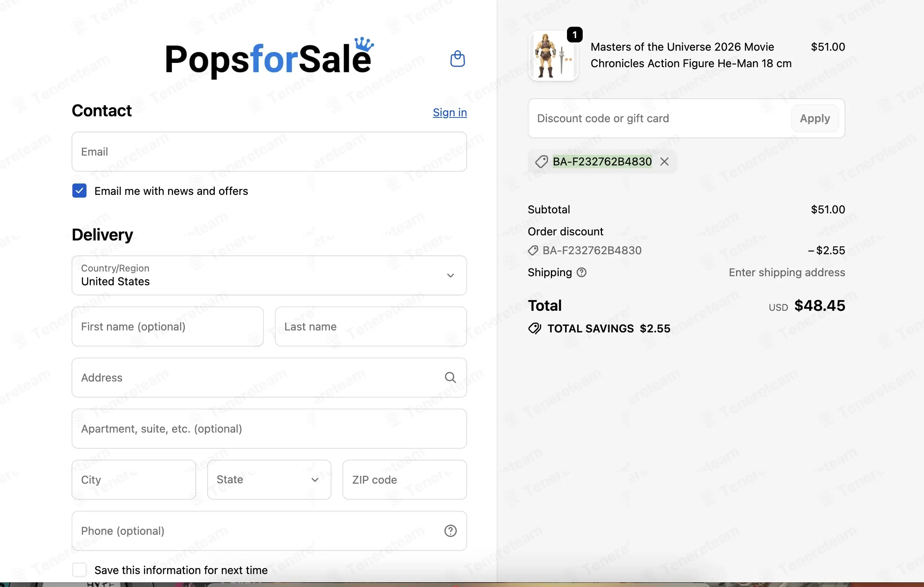Screen dimensions: 924x587
Task: Check Save this information for next time
Action: [79, 570]
